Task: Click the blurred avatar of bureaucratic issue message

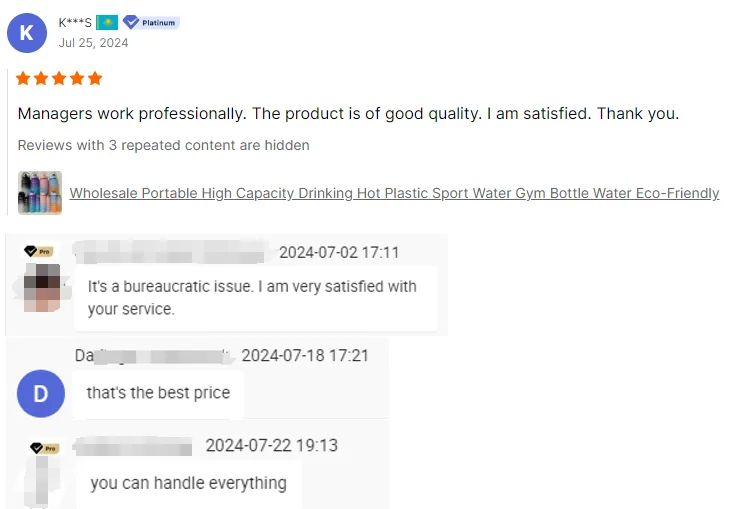Action: 42,285
